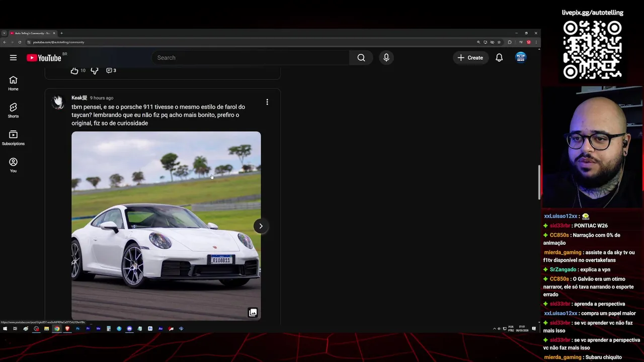This screenshot has width=644, height=362.
Task: Click chat message 'Subaru chiquito'
Action: point(603,357)
